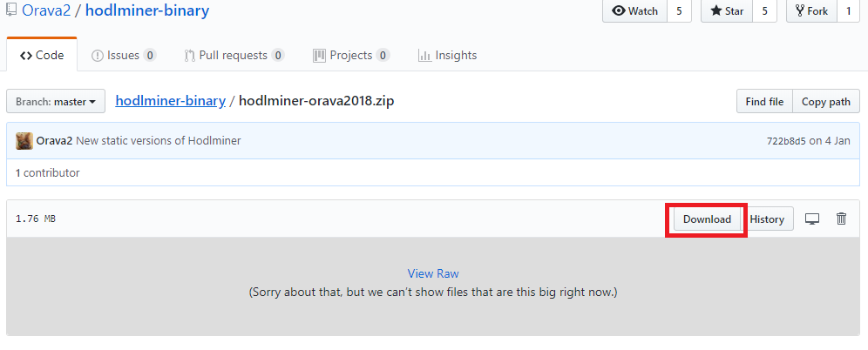This screenshot has height=350, width=868.
Task: Open the Insights tab
Action: coord(447,56)
